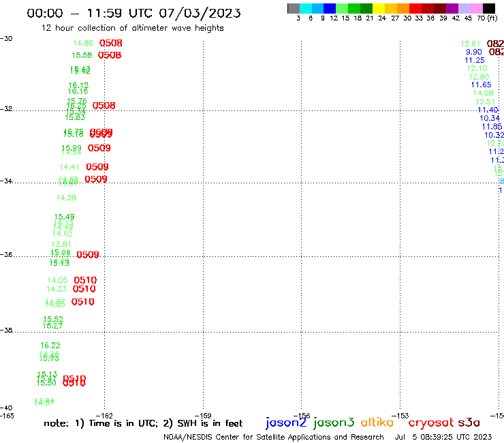Click the cyan swatch in the wave height scale
Viewport: 504px width, 443px height.
(x=305, y=8)
